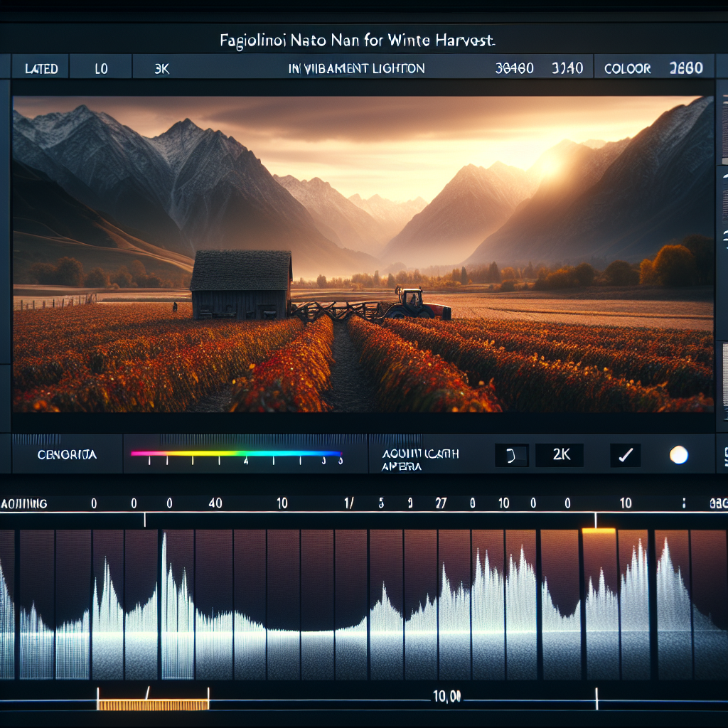Open the L0 tab
Screen dimensions: 728x728
pos(101,69)
